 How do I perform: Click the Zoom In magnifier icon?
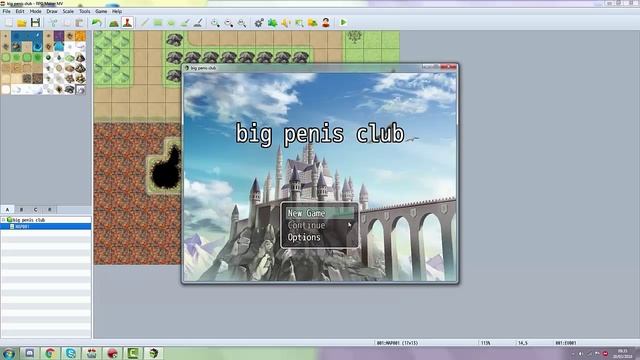215,22
